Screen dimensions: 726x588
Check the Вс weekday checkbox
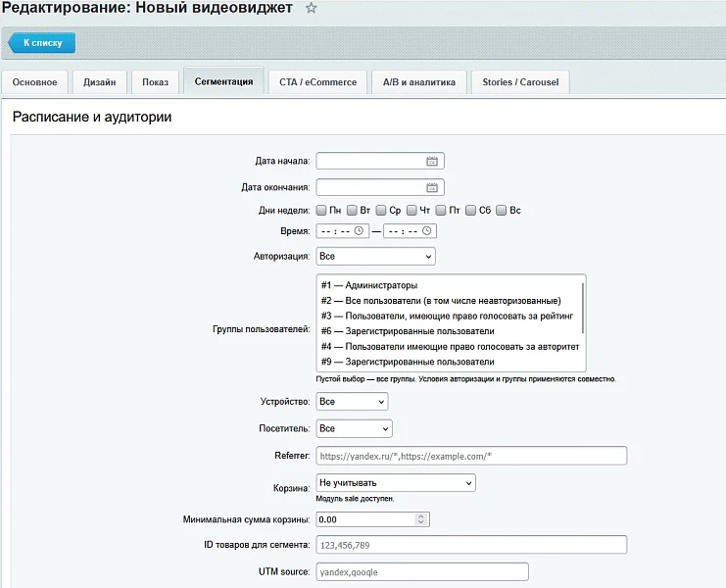[501, 210]
